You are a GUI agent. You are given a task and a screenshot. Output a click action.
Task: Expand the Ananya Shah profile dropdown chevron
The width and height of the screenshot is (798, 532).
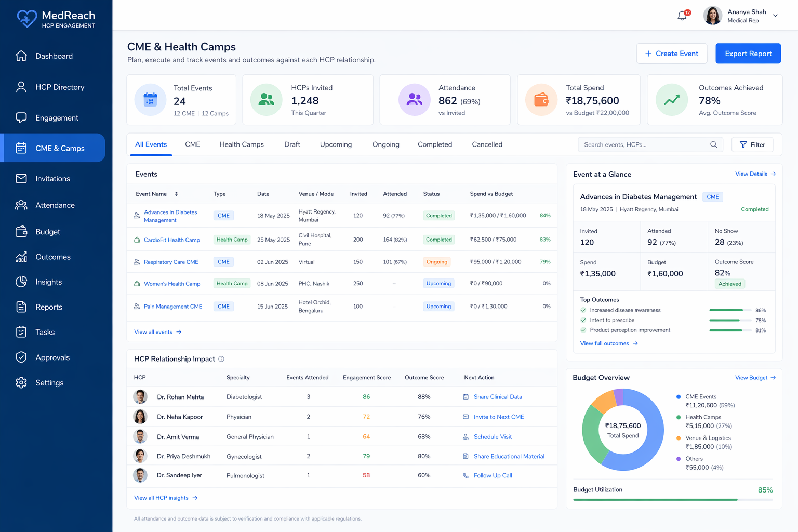point(775,16)
